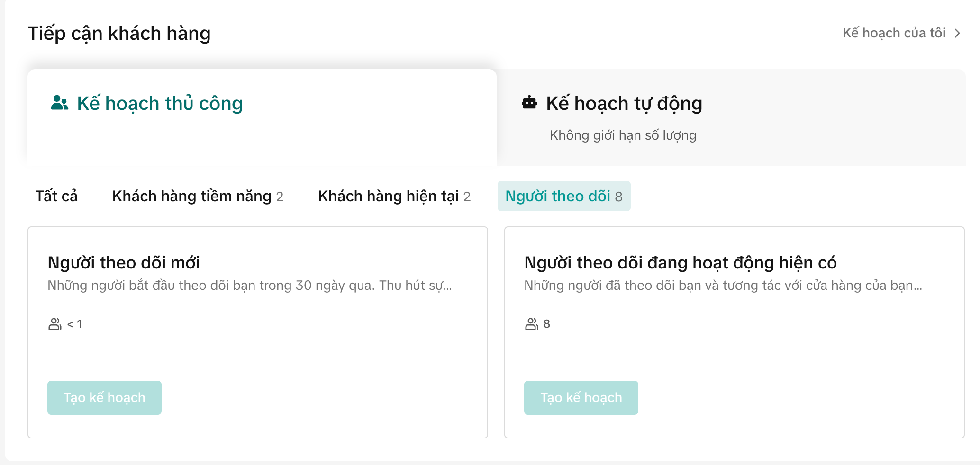This screenshot has height=465, width=980.
Task: Switch to the Kế hoạch tự động tab
Action: [624, 104]
